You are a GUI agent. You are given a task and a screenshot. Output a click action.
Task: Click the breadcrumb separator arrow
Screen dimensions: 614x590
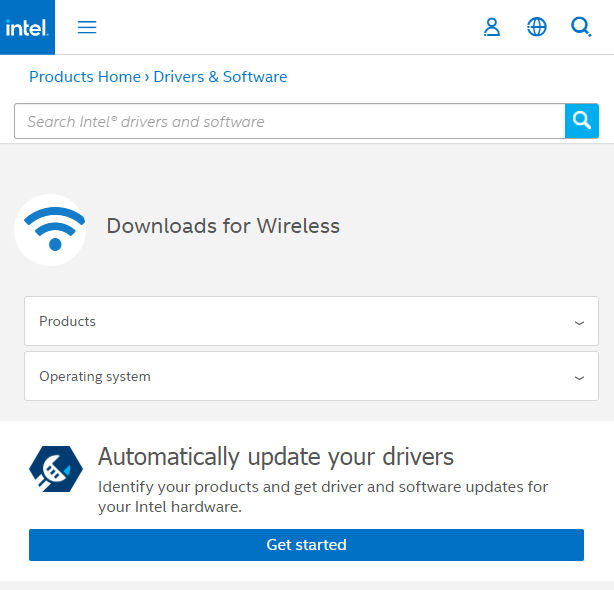tap(147, 77)
